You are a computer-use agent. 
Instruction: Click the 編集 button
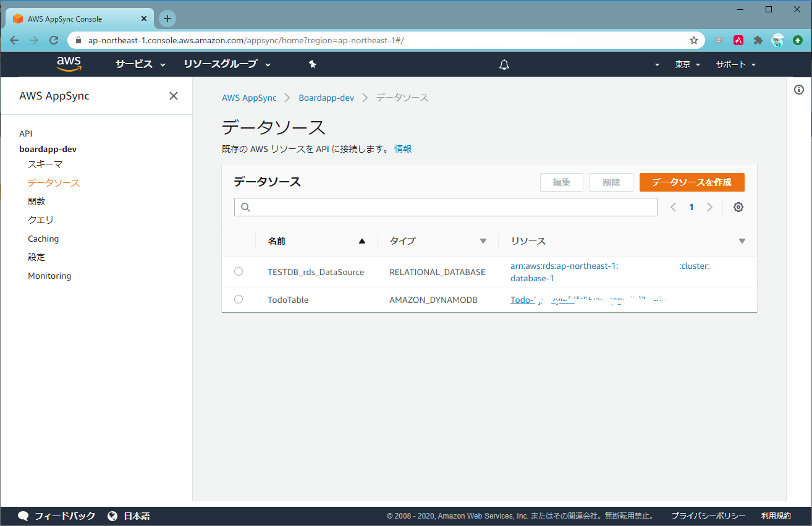coord(562,182)
